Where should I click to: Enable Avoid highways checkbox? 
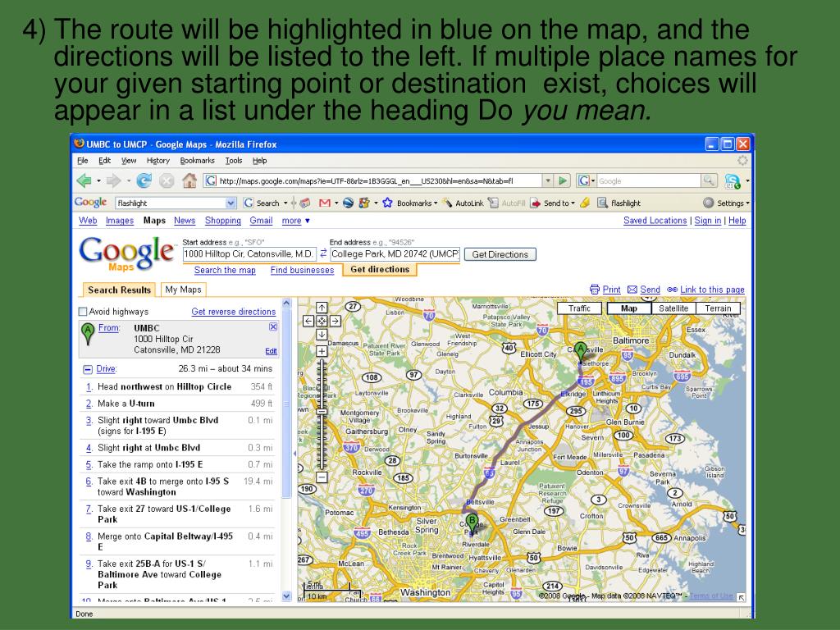click(x=83, y=311)
